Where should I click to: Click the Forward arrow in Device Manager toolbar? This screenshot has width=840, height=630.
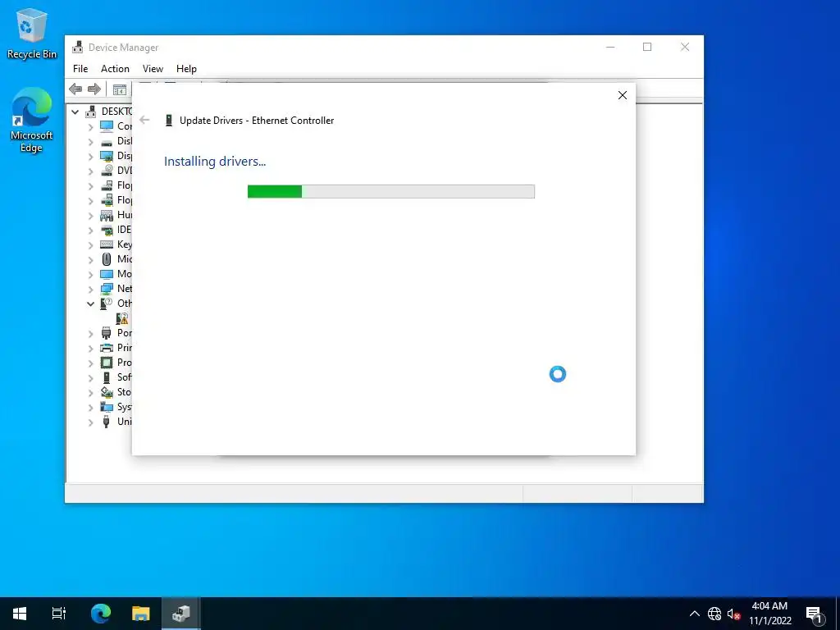pyautogui.click(x=94, y=89)
